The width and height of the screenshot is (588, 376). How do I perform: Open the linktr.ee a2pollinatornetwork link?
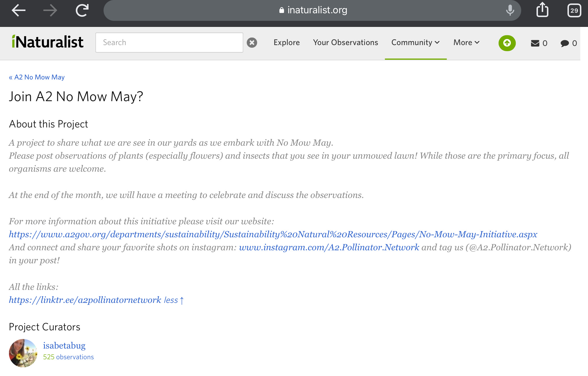click(85, 300)
